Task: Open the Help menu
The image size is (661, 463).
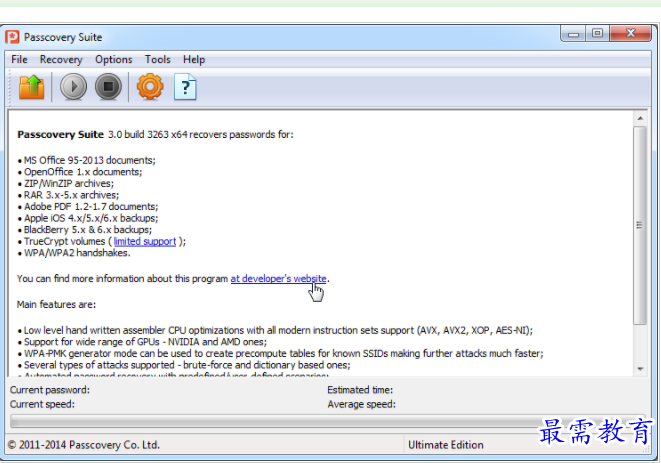Action: click(194, 59)
